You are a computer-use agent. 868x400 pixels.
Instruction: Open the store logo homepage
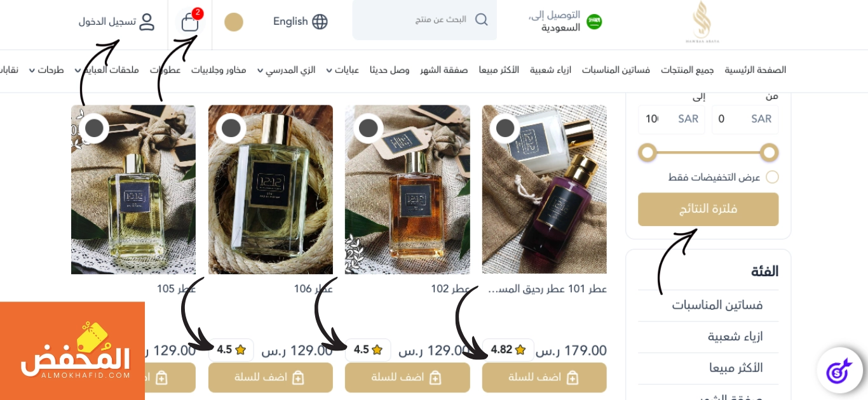point(702,22)
